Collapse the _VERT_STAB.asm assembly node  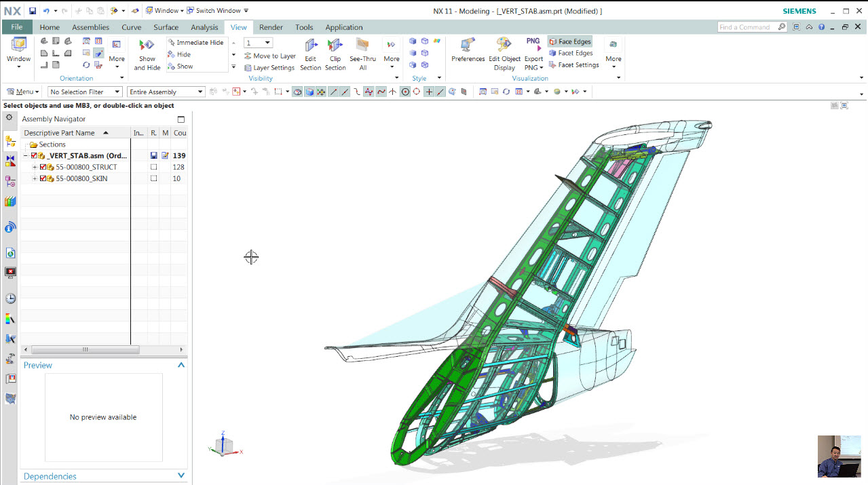coord(26,155)
